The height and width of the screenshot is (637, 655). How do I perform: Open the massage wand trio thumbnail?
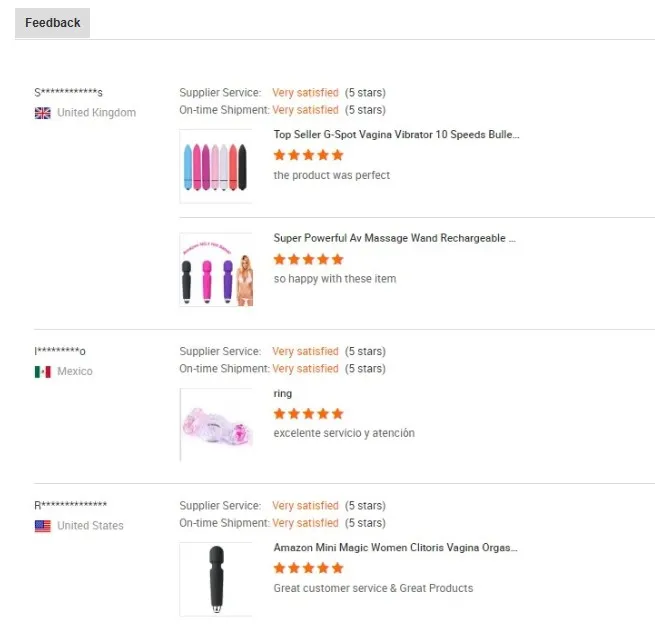coord(215,269)
